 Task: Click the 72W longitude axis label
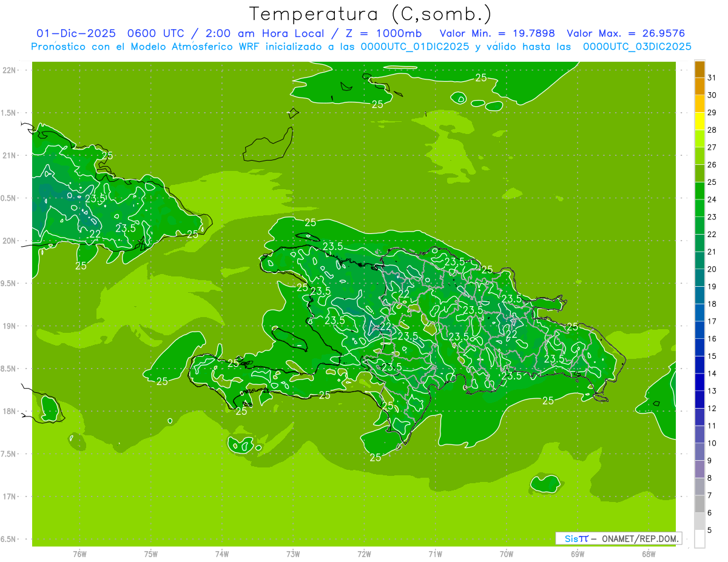[x=364, y=554]
